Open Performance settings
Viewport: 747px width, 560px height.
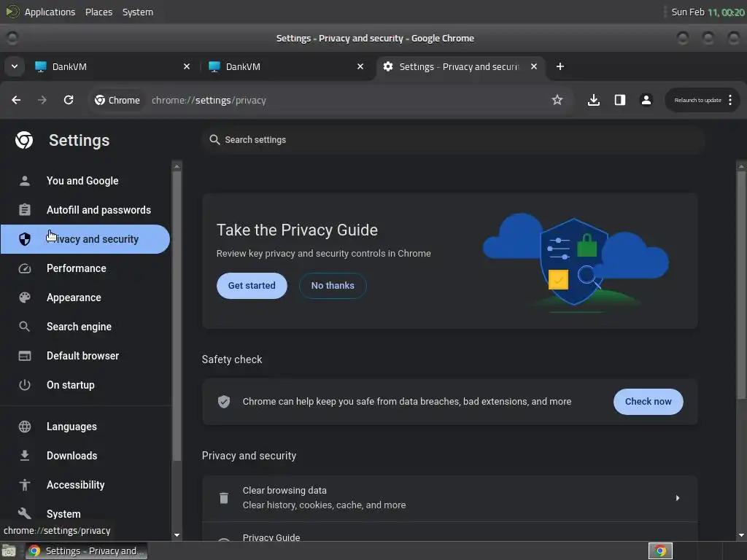pos(85,268)
